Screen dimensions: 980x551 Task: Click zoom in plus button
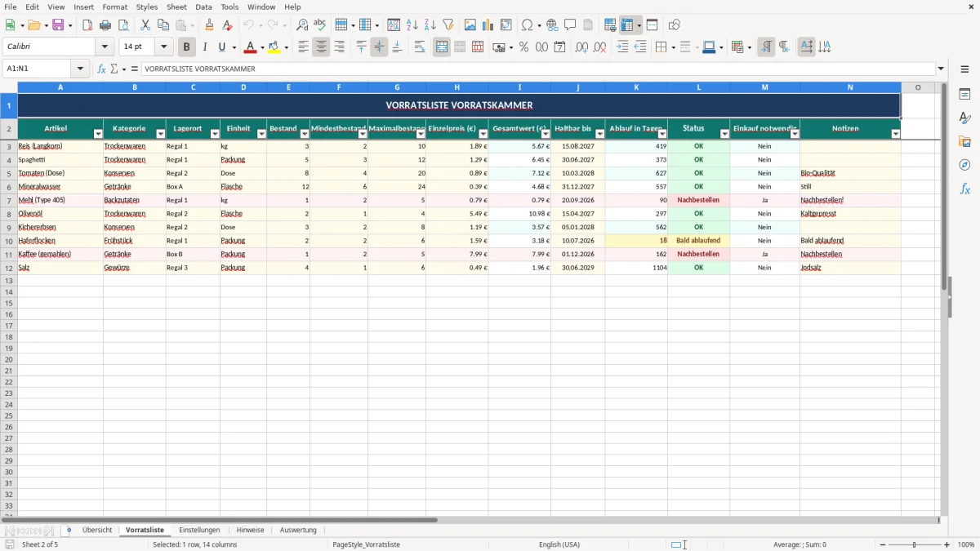click(x=947, y=544)
